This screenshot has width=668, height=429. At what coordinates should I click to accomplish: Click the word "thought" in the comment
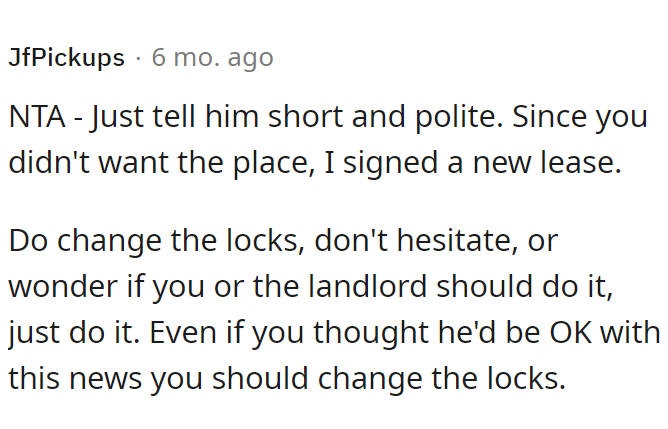371,332
